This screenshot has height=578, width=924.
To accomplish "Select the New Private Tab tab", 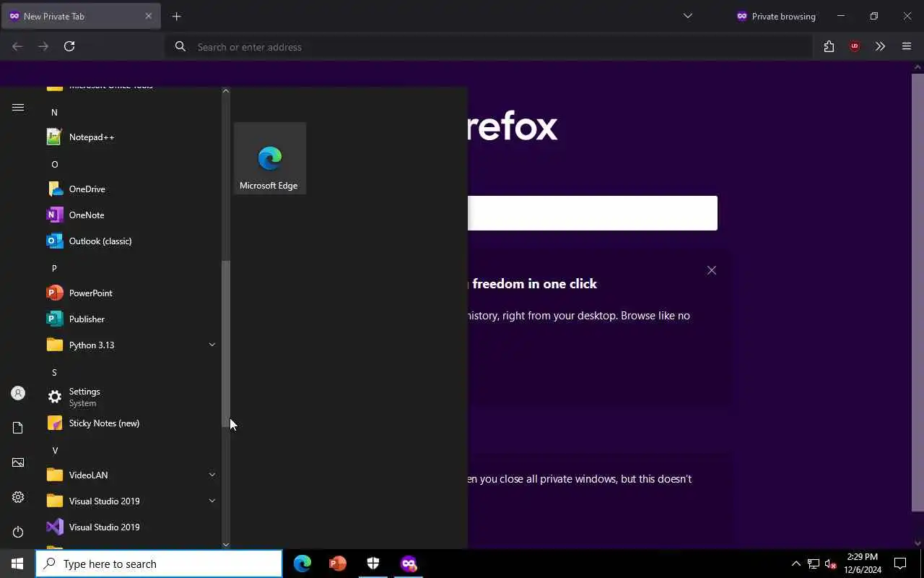I will pos(80,16).
